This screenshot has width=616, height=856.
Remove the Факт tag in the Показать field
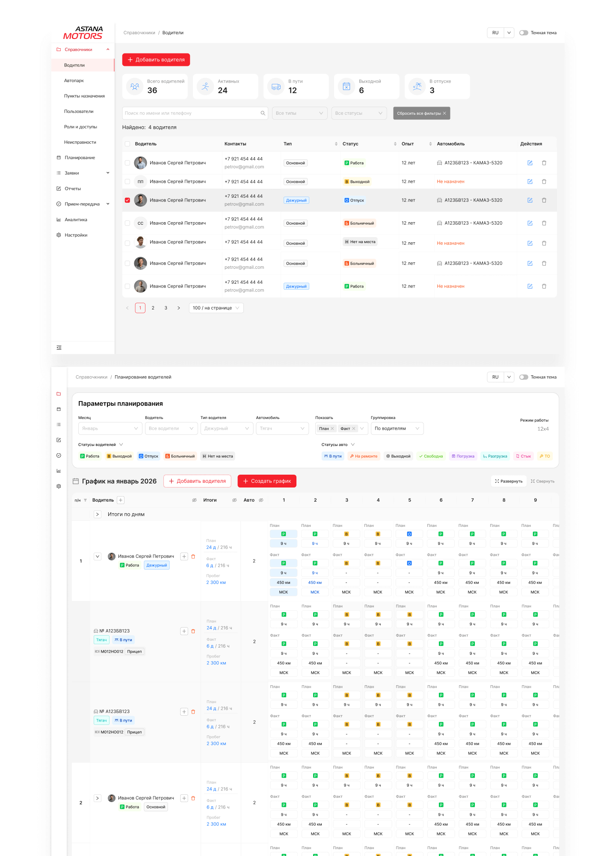pos(354,428)
